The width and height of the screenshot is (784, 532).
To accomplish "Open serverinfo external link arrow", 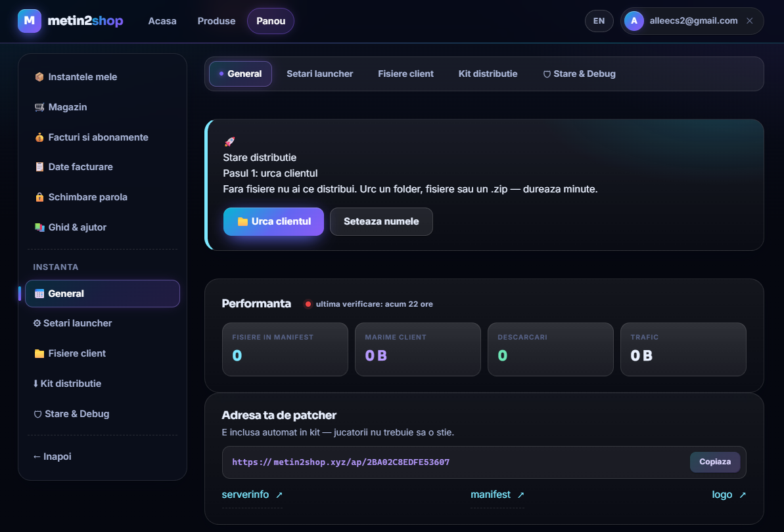I will point(279,495).
